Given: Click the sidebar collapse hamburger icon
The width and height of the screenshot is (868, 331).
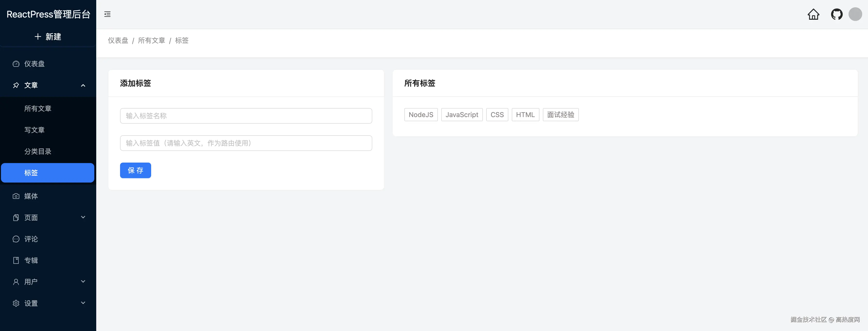Looking at the screenshot, I should coord(107,14).
